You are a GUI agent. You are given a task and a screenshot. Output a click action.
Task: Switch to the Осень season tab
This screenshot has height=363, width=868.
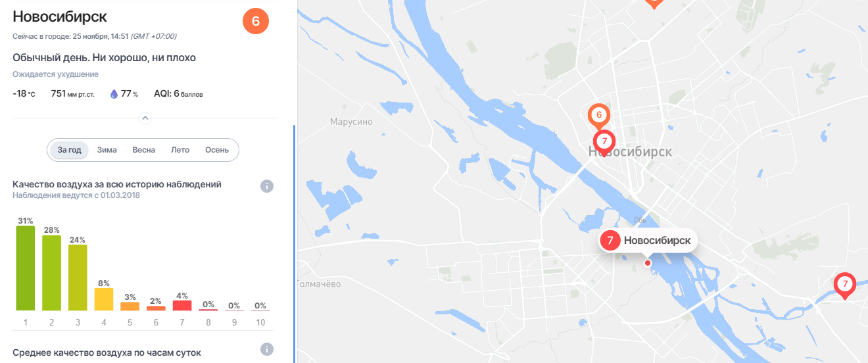click(x=217, y=150)
